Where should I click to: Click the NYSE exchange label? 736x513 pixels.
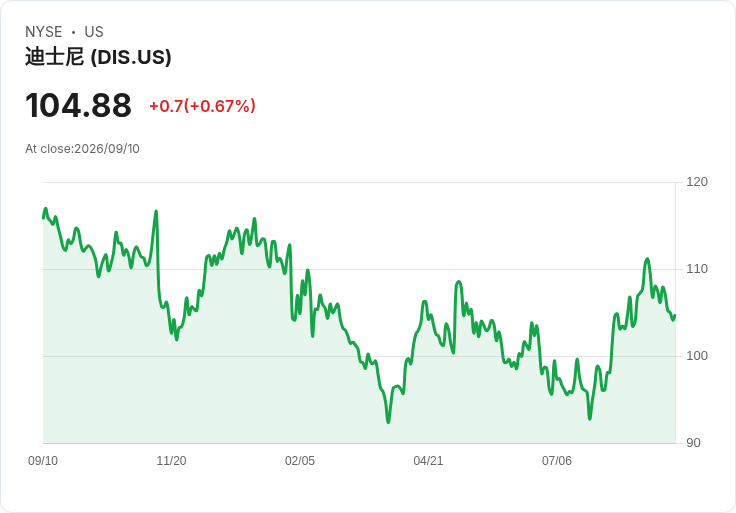coord(44,32)
